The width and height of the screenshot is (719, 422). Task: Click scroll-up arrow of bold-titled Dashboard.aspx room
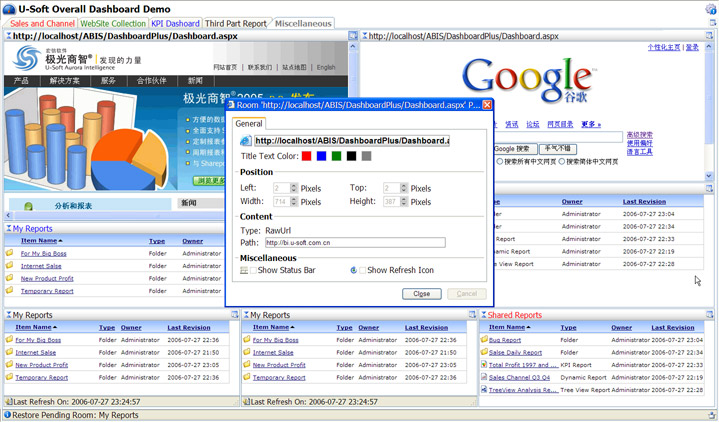353,46
